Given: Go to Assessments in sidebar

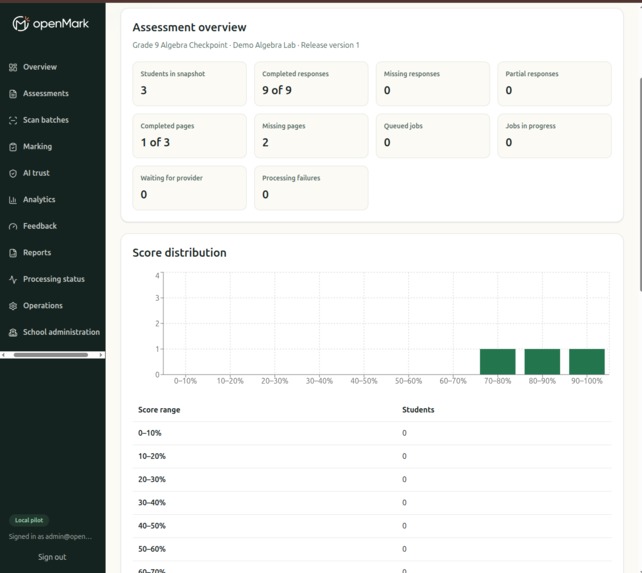Looking at the screenshot, I should click(46, 93).
